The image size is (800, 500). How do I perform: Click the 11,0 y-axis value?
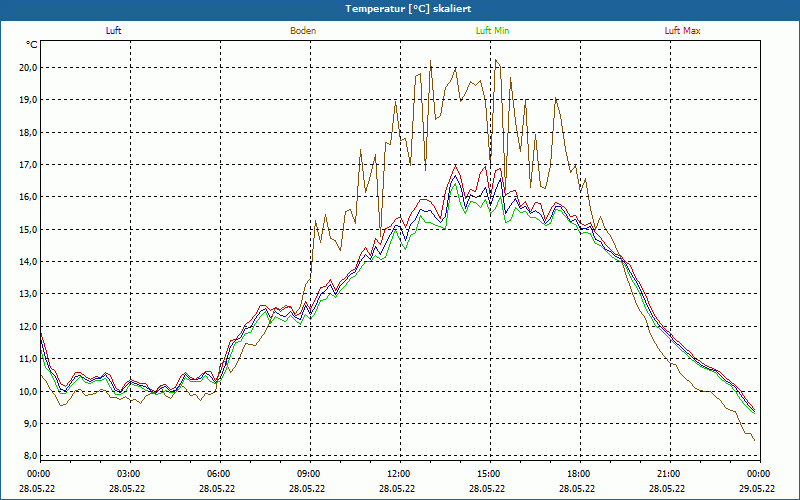[x=29, y=359]
